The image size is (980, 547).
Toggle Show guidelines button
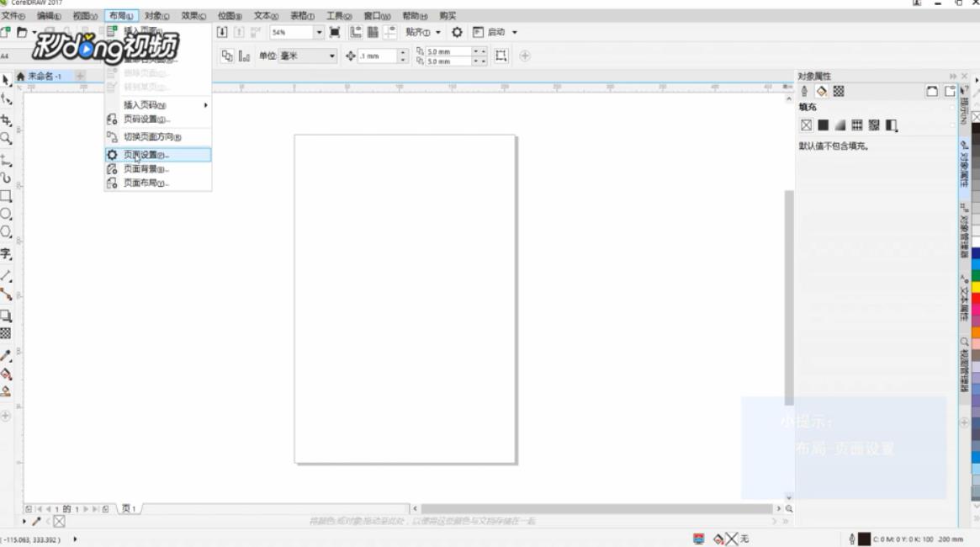pos(390,32)
